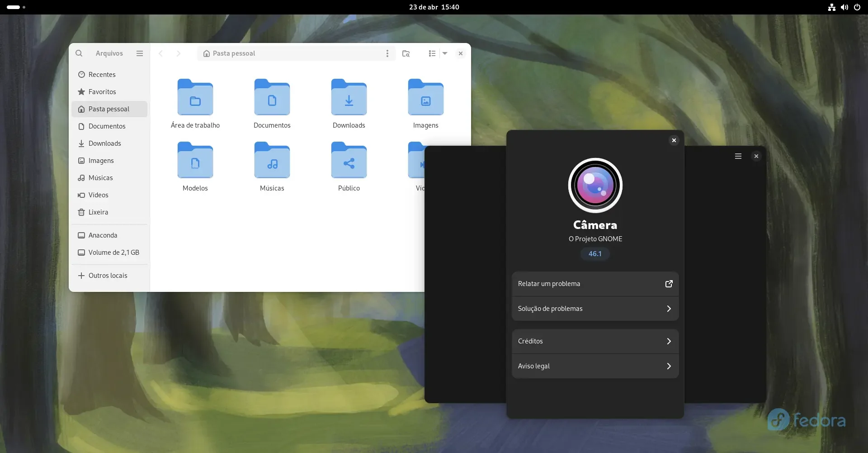Expand the Solução de problemas row
868x453 pixels.
coord(595,309)
